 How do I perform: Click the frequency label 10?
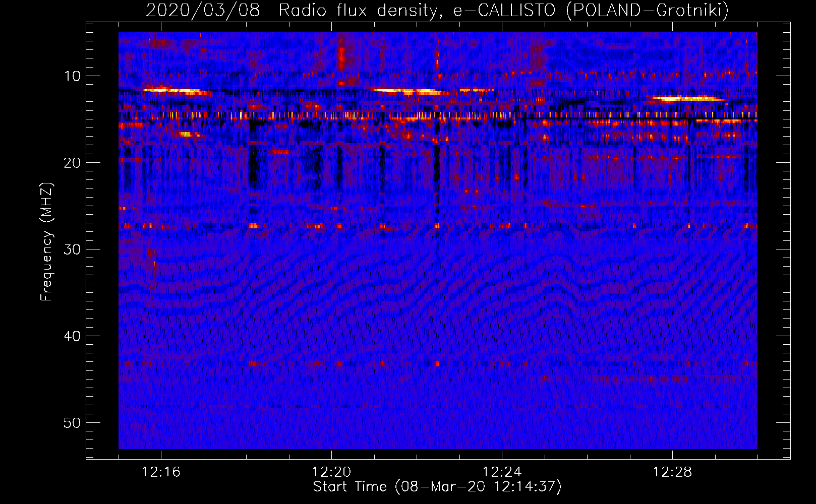tap(73, 76)
